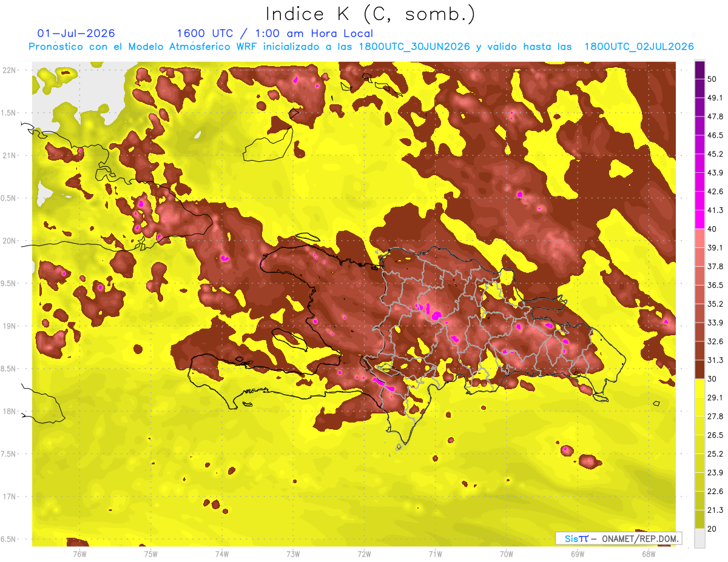Click the '23.9' colorbar value

(715, 473)
